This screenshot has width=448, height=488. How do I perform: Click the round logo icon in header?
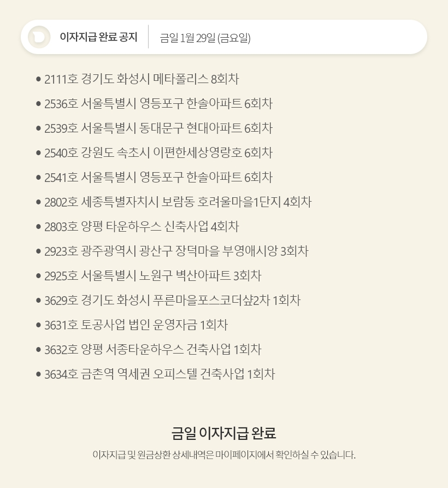[x=39, y=37]
